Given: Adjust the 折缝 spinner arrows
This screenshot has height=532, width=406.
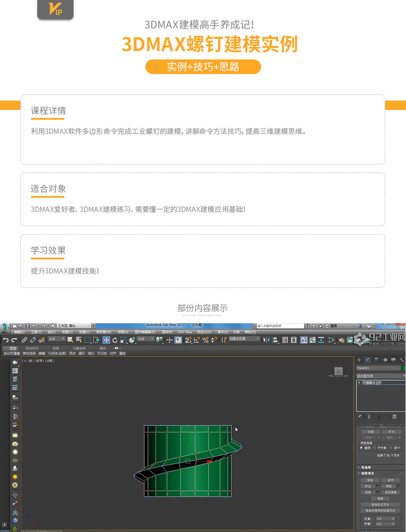Looking at the screenshot, I should tap(393, 524).
